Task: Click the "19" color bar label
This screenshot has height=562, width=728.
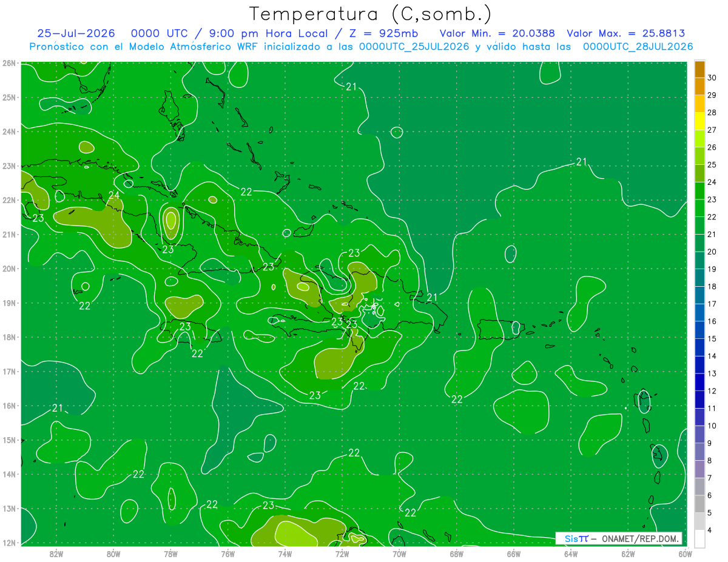Action: click(x=712, y=269)
